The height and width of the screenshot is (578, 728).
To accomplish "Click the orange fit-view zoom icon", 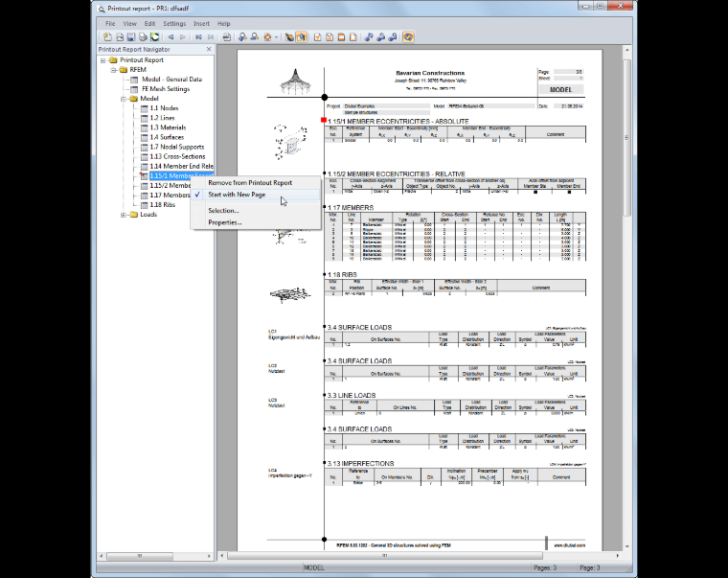I will (x=268, y=37).
